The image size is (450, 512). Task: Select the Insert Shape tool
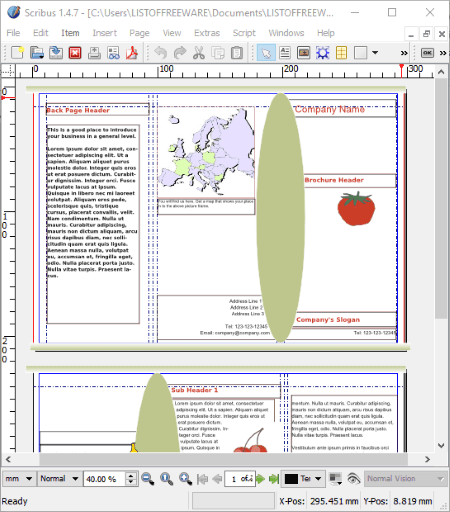[360, 53]
